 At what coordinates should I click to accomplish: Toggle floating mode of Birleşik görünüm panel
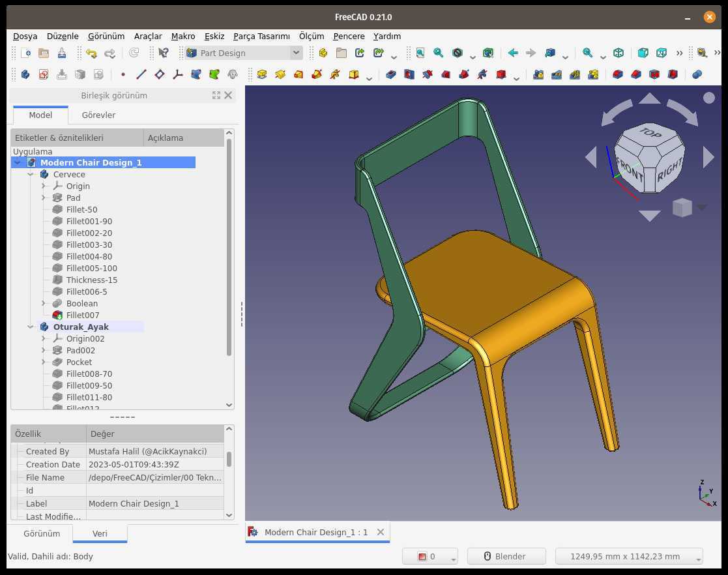click(216, 95)
